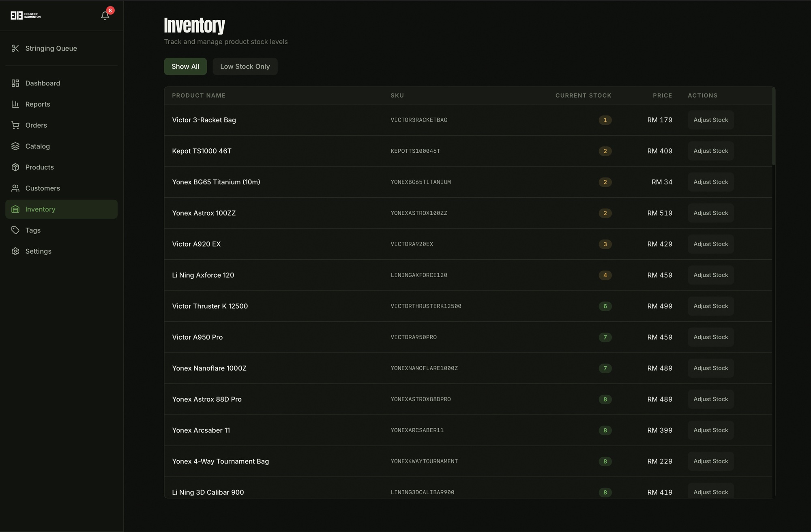The height and width of the screenshot is (532, 811).
Task: Click the Inventory page heading
Action: click(194, 25)
